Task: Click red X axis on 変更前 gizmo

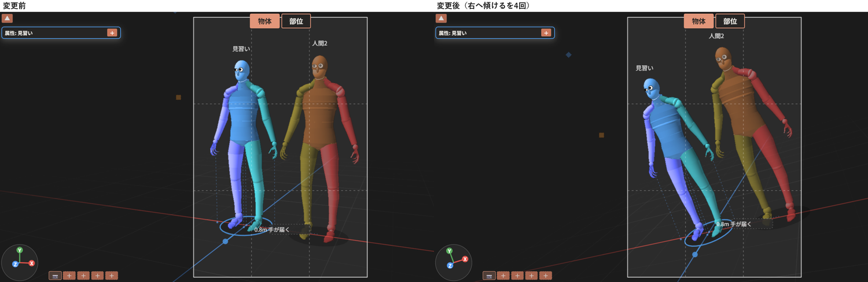Action: [x=32, y=263]
